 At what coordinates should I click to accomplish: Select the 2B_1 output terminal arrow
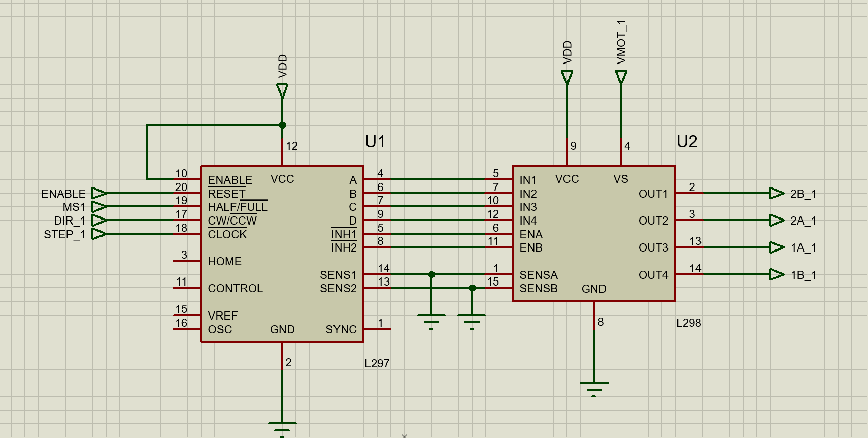(777, 193)
